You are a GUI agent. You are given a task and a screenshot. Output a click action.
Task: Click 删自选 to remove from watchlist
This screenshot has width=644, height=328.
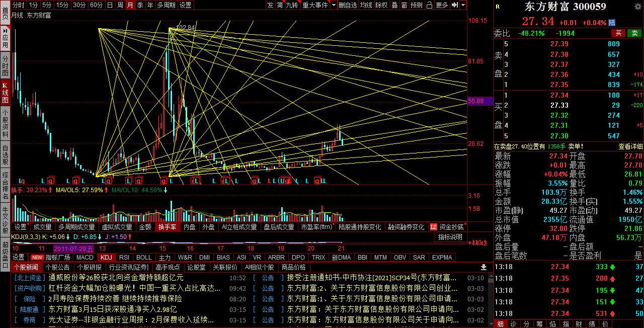click(x=348, y=5)
